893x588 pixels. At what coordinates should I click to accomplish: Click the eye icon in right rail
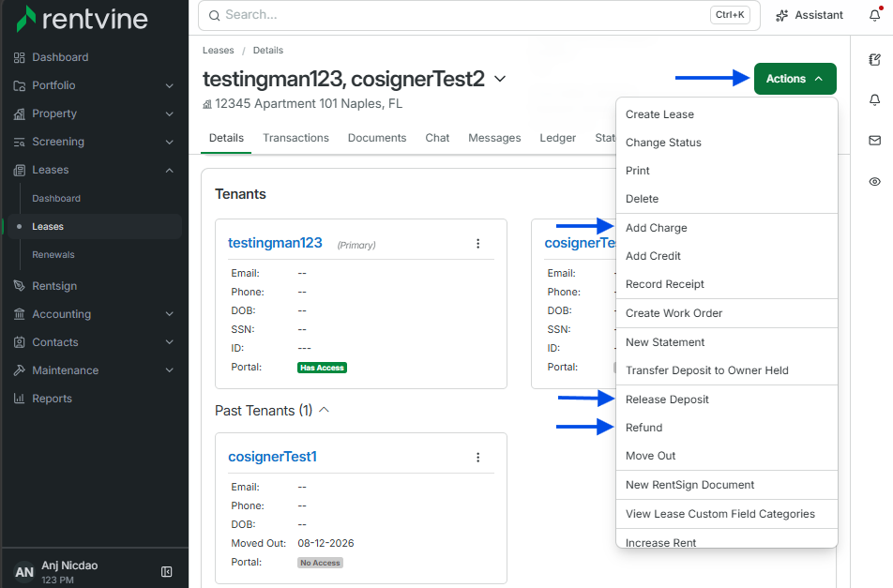pos(875,182)
